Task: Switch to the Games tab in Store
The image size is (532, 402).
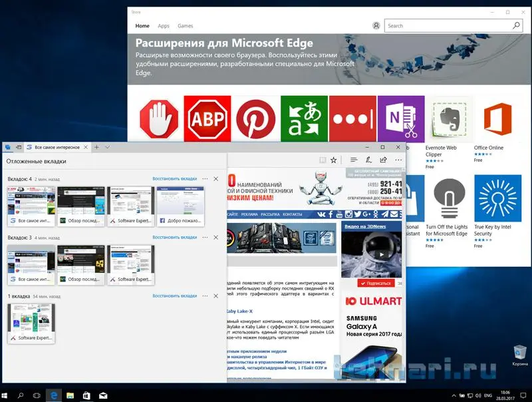Action: 186,26
